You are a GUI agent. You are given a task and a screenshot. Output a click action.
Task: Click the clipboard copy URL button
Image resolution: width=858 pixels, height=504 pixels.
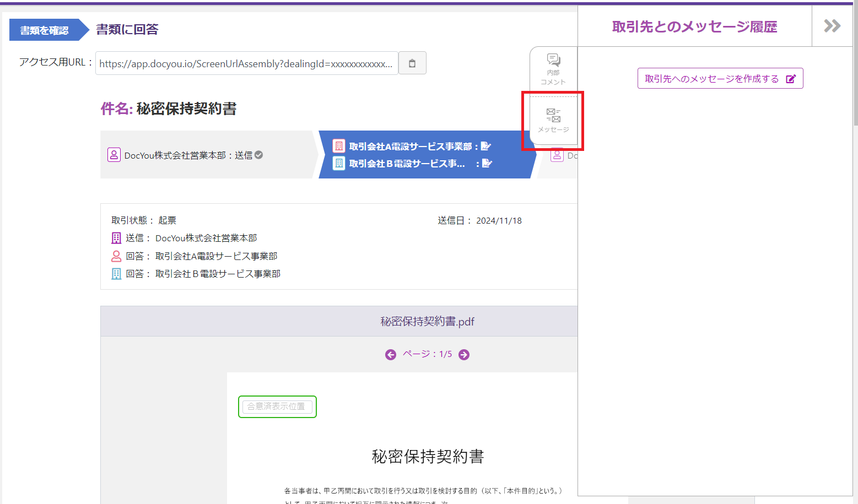coord(412,63)
